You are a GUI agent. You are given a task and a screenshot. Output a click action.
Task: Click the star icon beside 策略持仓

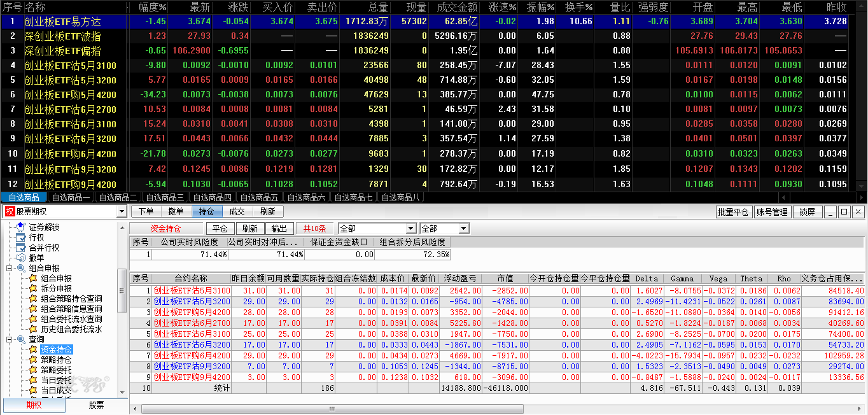(x=33, y=360)
